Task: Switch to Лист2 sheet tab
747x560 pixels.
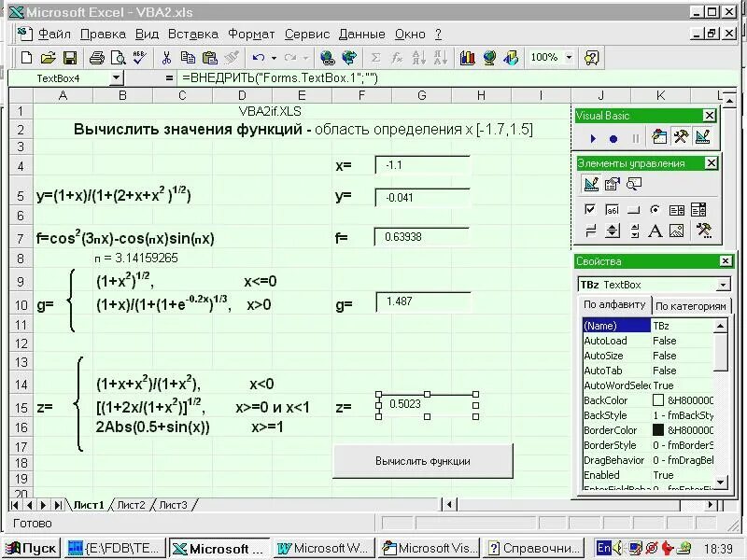Action: click(x=131, y=505)
